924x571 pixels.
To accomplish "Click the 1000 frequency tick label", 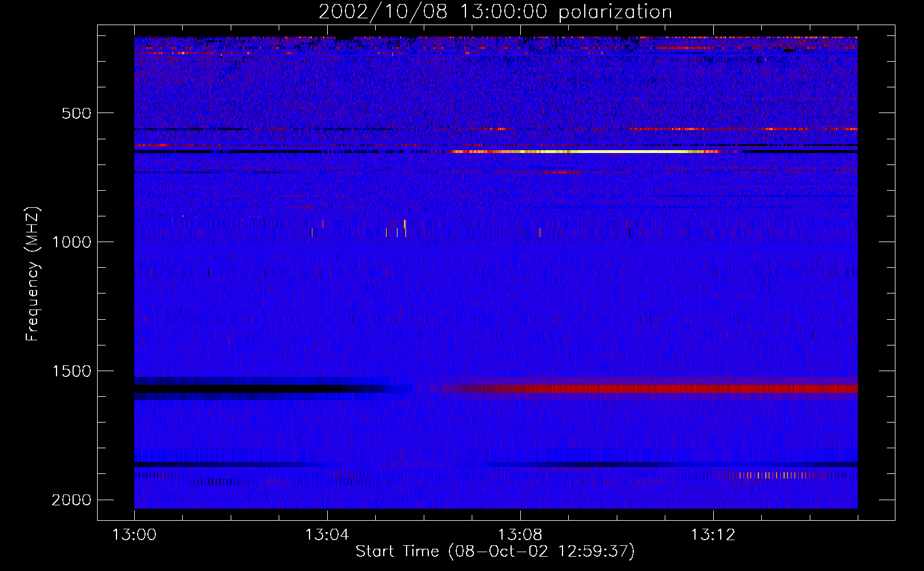I will (72, 242).
